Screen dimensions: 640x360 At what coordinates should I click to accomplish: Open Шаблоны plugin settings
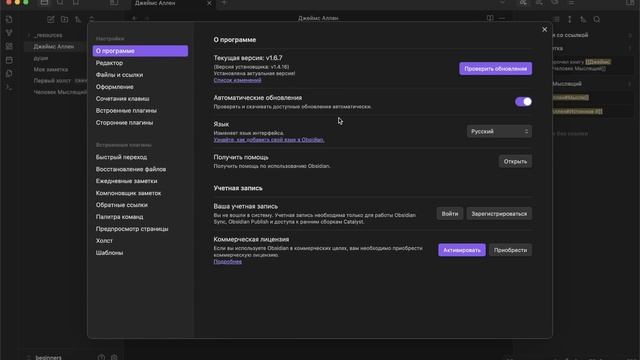click(x=140, y=253)
